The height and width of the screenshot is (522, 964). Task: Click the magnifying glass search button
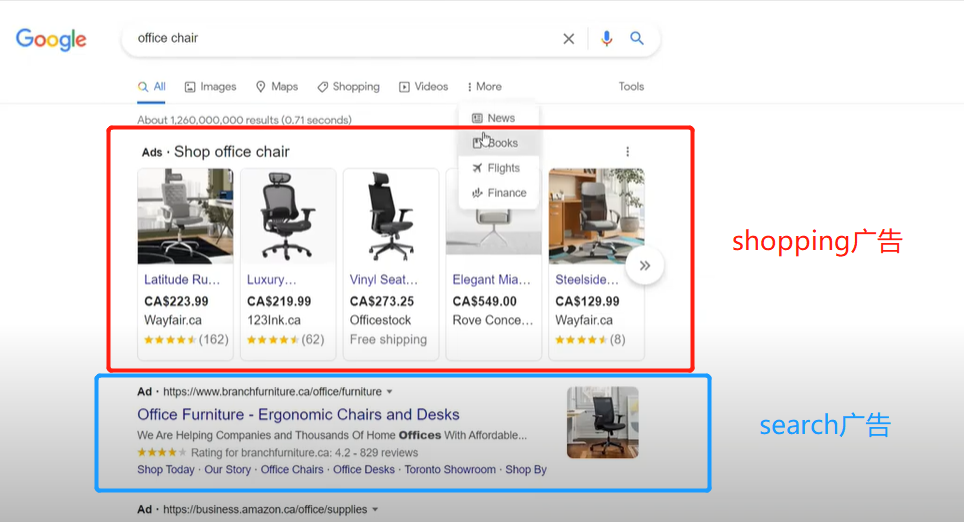click(637, 39)
